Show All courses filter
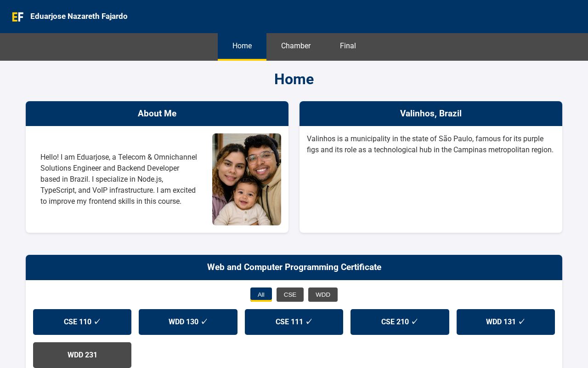Viewport: 588px width, 368px height. (x=261, y=294)
